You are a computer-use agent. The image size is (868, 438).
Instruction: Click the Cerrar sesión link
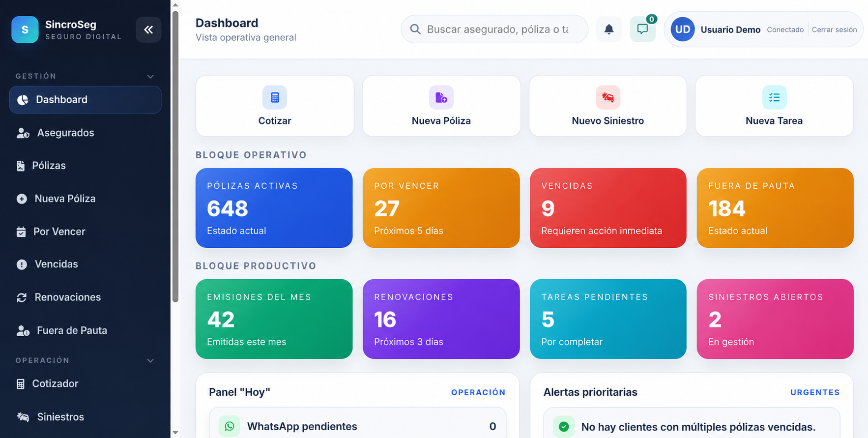click(834, 29)
